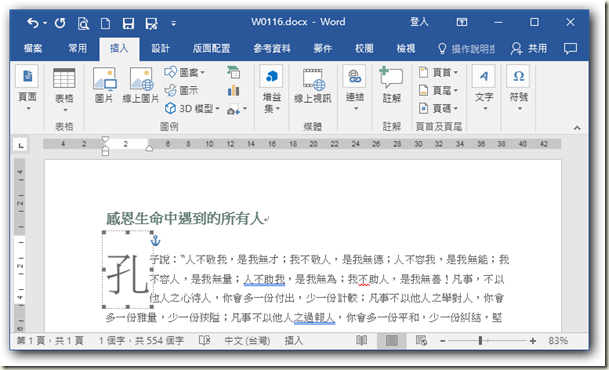Open the undo history dropdown arrow

tap(45, 23)
